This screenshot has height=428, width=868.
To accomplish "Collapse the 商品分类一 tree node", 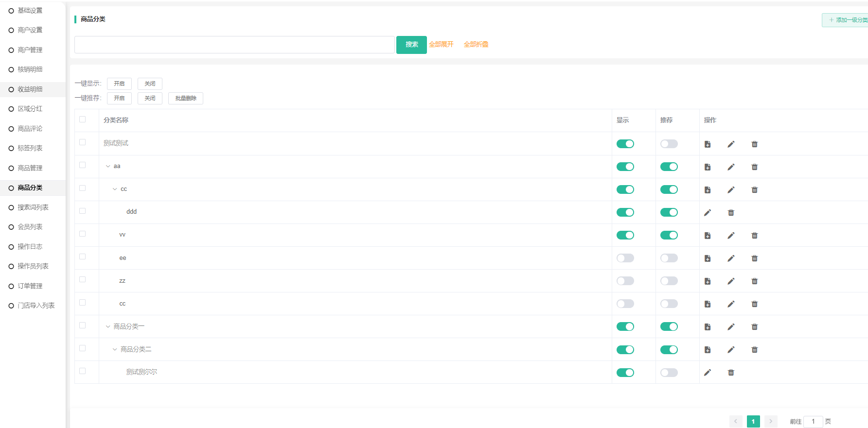I will click(108, 326).
